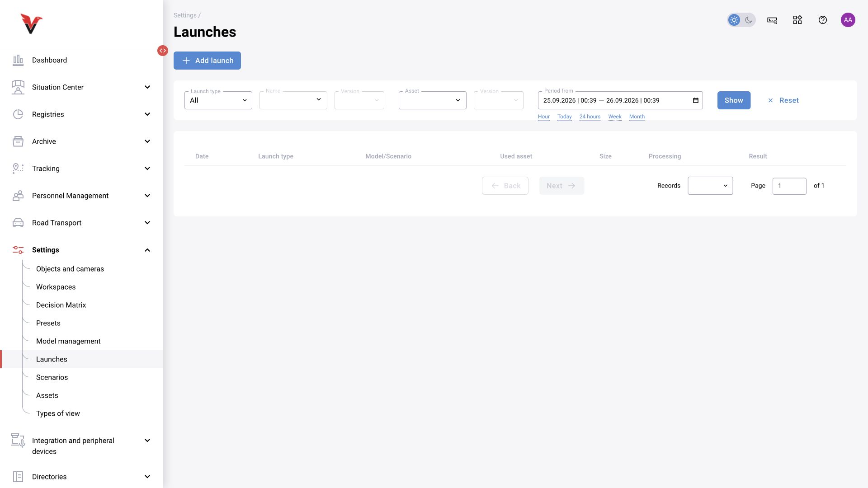Set period to 24 hours
Screen dimensions: 868x488
coord(590,117)
